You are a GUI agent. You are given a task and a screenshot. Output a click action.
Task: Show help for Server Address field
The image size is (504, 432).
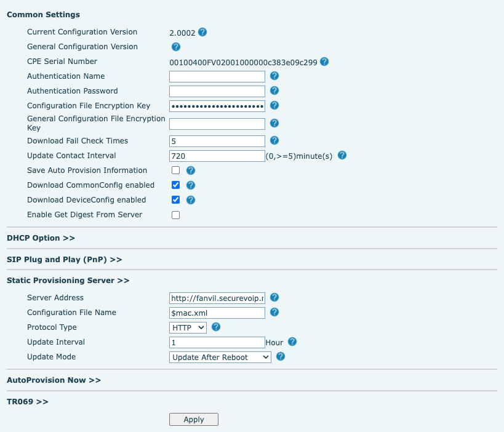pos(274,298)
